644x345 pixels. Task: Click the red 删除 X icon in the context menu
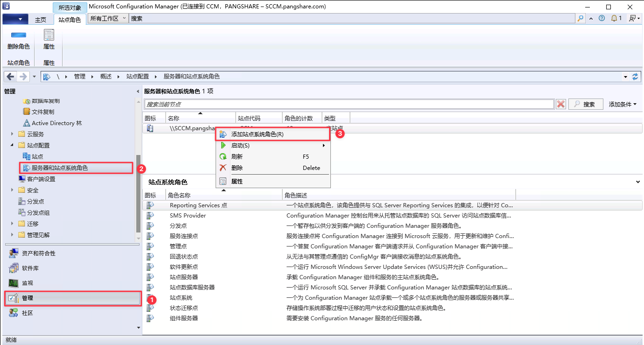[x=223, y=168]
